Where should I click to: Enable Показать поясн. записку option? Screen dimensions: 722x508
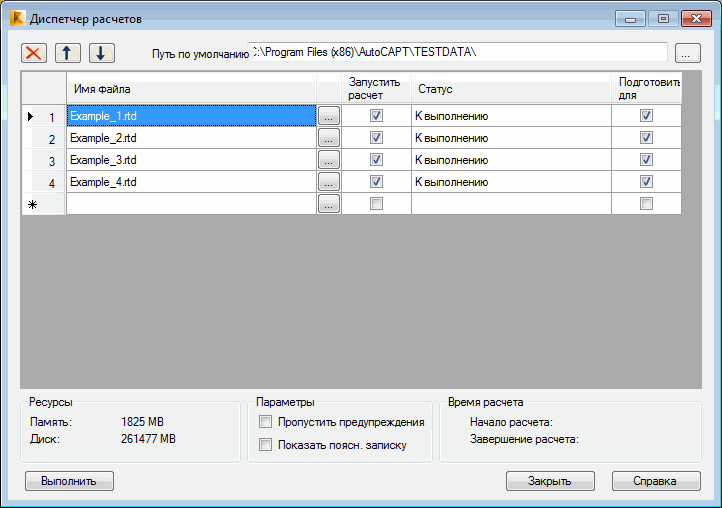pyautogui.click(x=265, y=444)
